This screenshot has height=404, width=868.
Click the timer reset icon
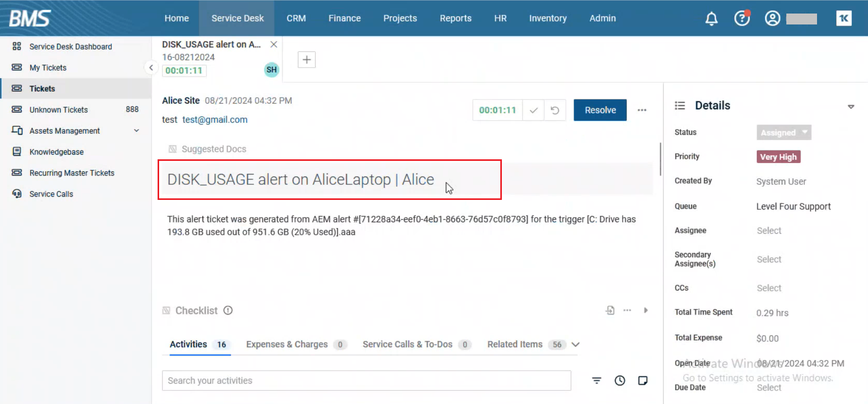point(555,110)
